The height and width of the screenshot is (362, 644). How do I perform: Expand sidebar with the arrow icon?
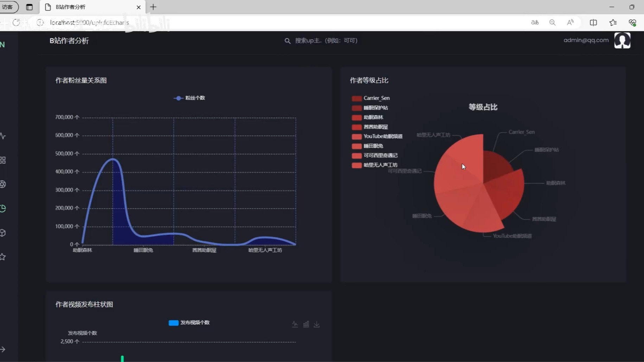tap(3, 349)
